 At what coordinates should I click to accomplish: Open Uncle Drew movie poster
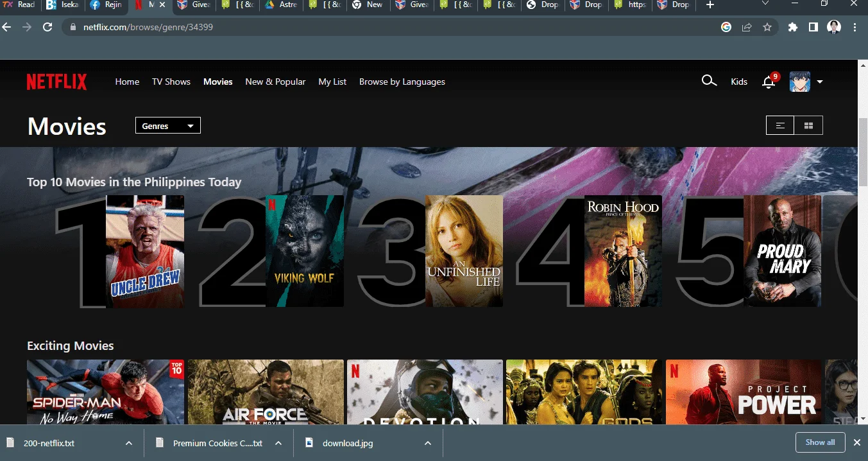[145, 251]
